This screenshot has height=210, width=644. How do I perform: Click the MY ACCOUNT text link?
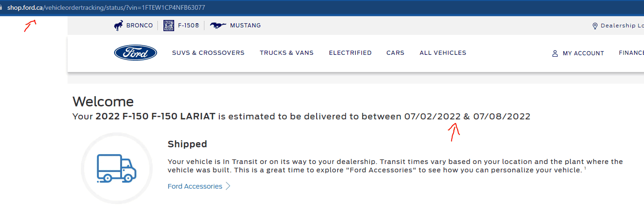pyautogui.click(x=583, y=53)
